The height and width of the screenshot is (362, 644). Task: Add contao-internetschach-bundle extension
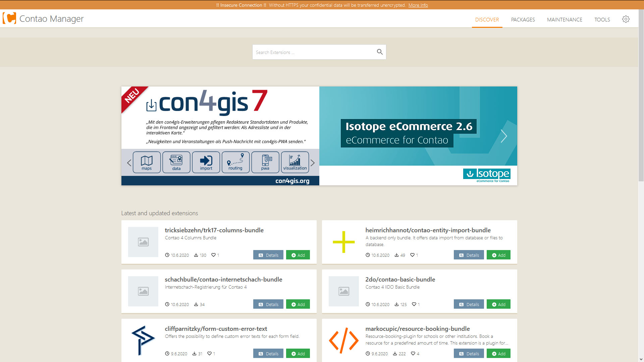coord(298,304)
